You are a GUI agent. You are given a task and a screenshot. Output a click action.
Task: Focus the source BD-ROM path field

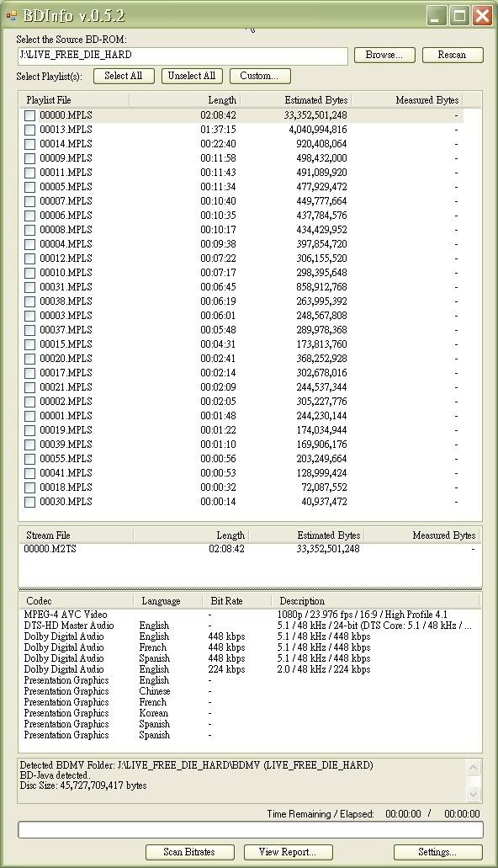tap(183, 56)
